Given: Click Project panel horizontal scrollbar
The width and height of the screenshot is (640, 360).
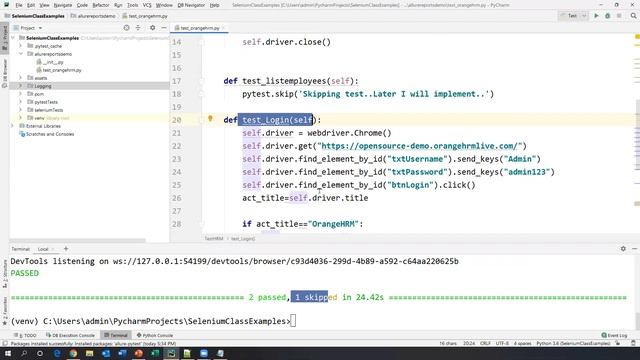Looking at the screenshot, I should [x=77, y=240].
